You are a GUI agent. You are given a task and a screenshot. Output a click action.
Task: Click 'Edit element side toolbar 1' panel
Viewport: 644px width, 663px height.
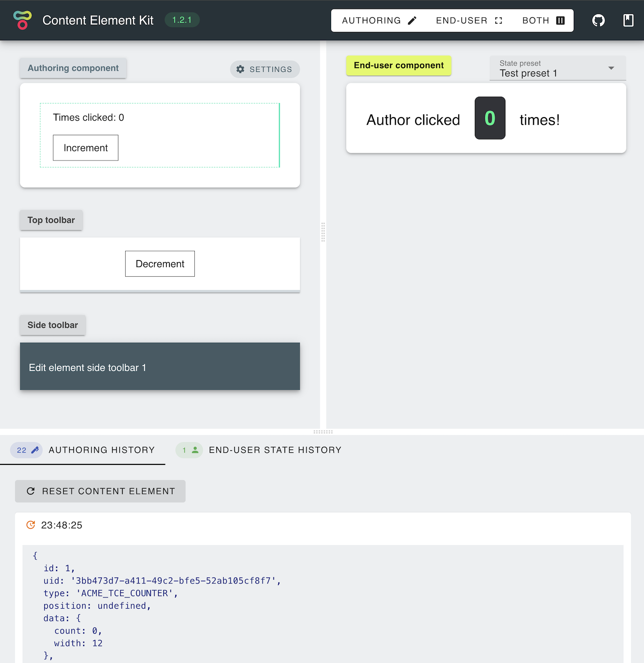click(160, 366)
